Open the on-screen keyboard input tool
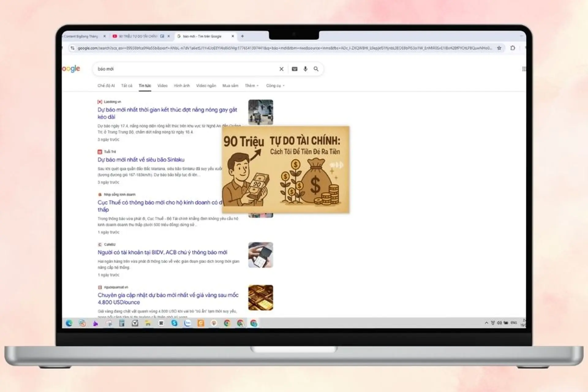Viewport: 588px width, 392px height. pos(295,69)
